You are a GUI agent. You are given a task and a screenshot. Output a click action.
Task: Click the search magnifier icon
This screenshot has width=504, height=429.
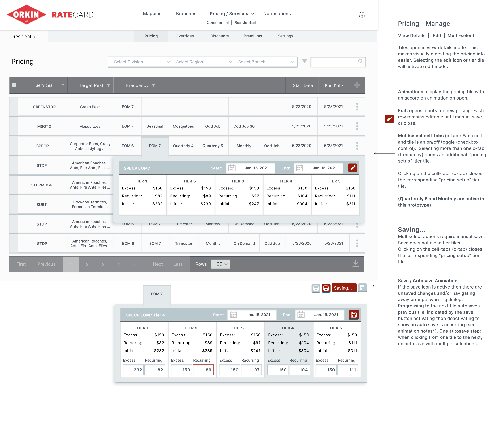pos(361,62)
